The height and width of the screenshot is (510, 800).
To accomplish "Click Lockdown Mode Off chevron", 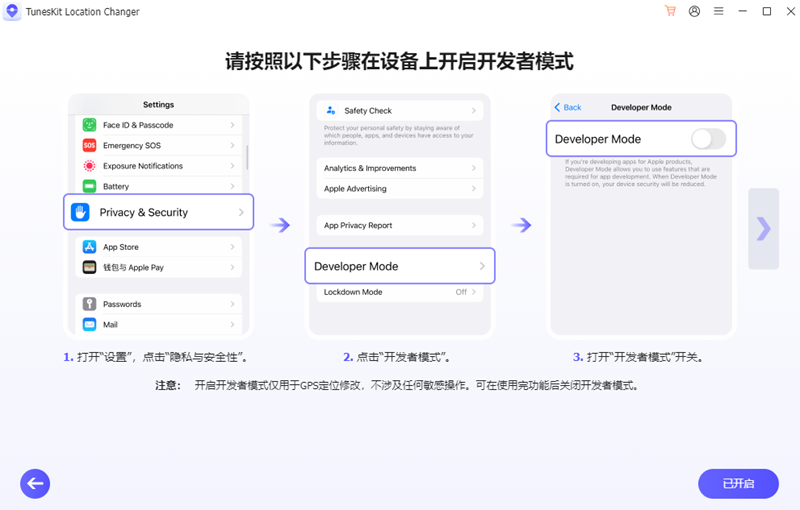I will pos(473,292).
